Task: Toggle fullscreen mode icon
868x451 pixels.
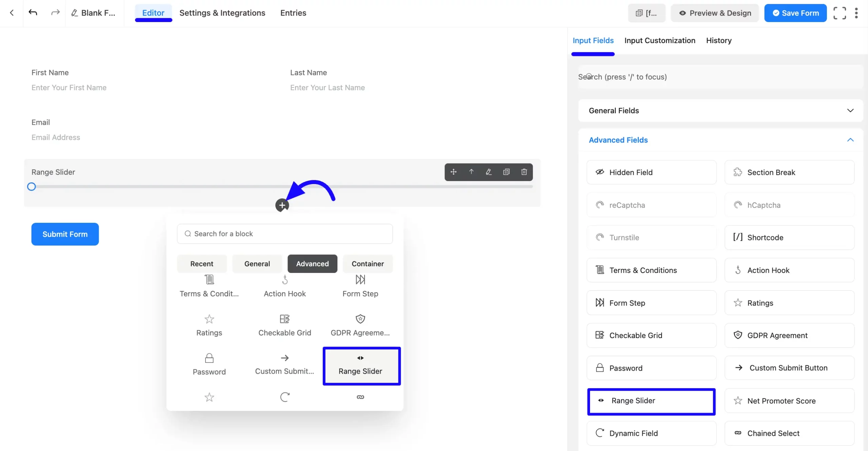Action: 840,13
